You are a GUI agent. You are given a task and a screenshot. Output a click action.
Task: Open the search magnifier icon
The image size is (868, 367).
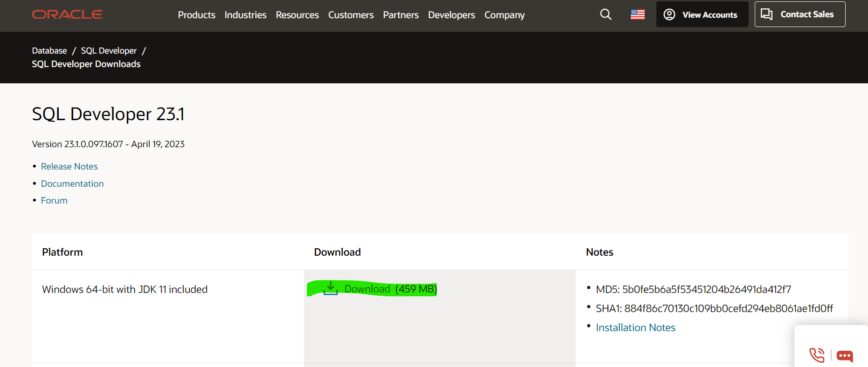606,14
